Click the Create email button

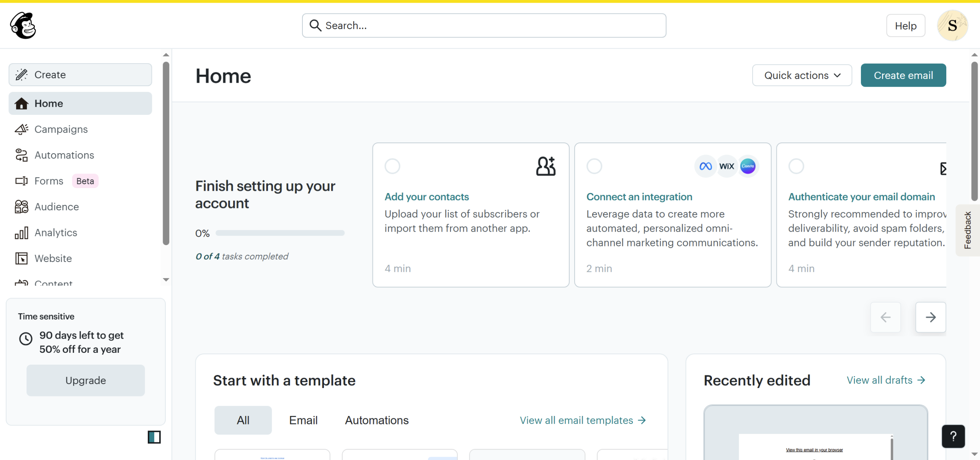[903, 75]
